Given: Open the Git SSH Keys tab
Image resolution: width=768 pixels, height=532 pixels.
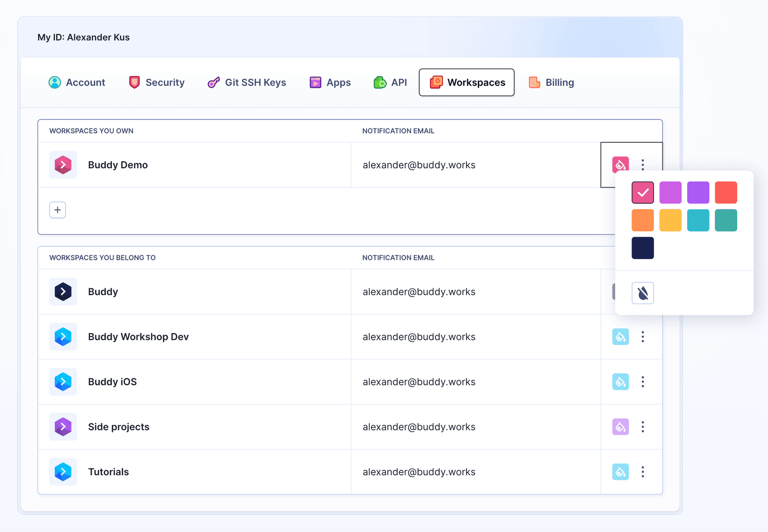Looking at the screenshot, I should (x=247, y=82).
